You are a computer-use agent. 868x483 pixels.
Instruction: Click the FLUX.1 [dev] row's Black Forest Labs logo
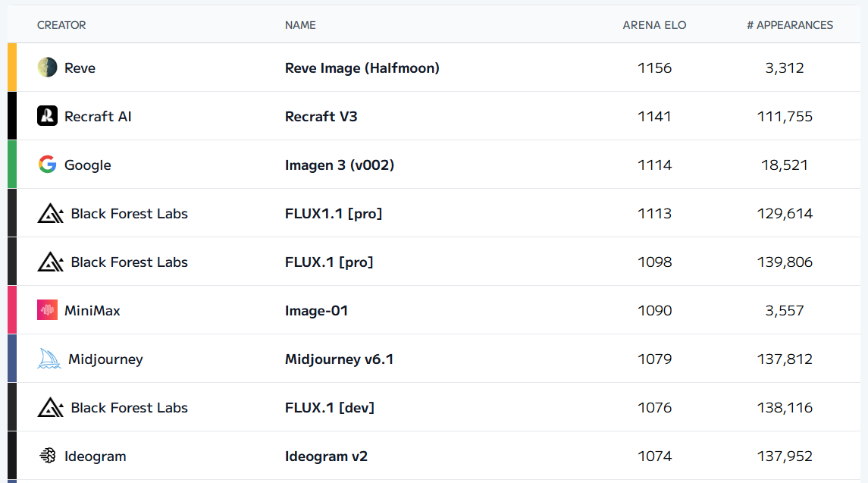click(50, 407)
